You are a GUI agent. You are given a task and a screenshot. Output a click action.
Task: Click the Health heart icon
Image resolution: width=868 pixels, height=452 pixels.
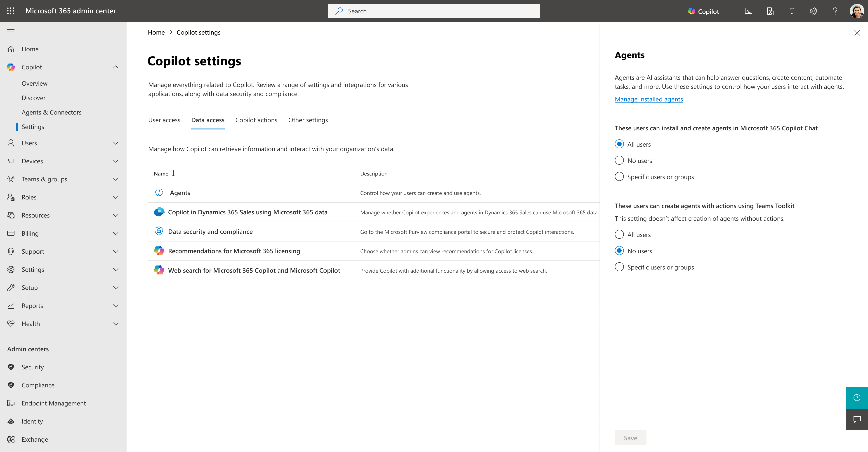click(11, 324)
